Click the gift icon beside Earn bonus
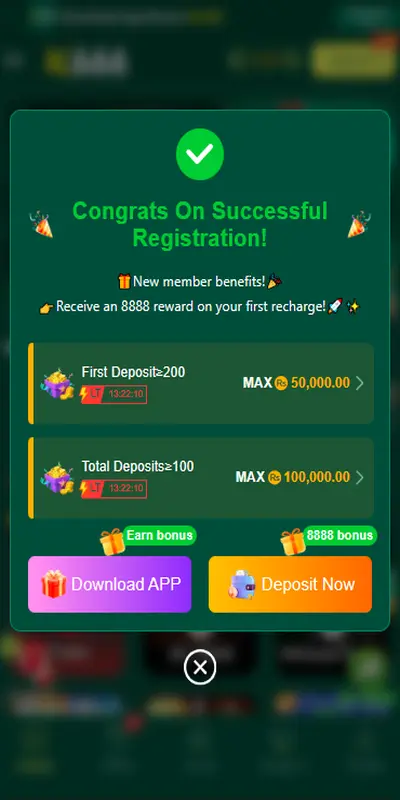This screenshot has height=800, width=400. pos(113,542)
